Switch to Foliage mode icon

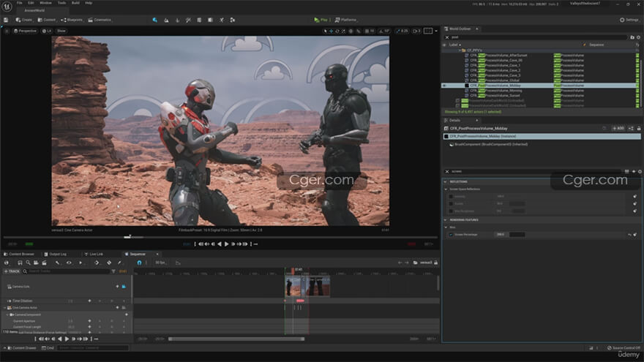tap(177, 20)
